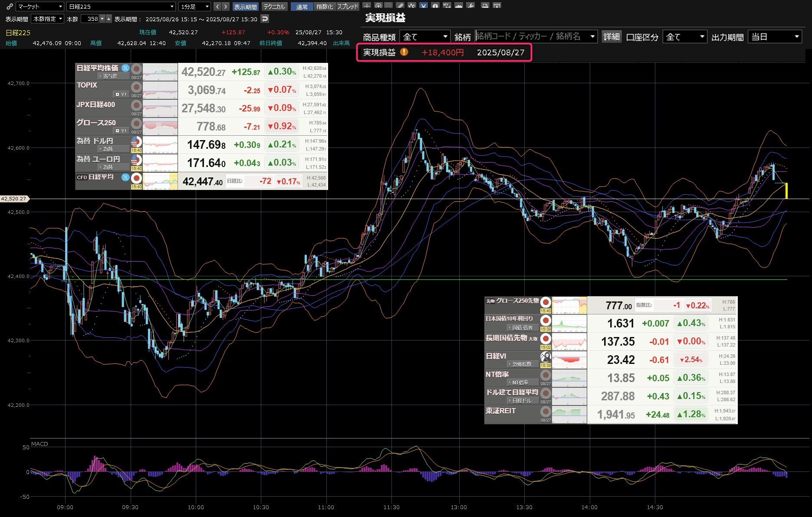Toggle the 表示期間 display mode button
812x517 pixels.
pos(245,7)
